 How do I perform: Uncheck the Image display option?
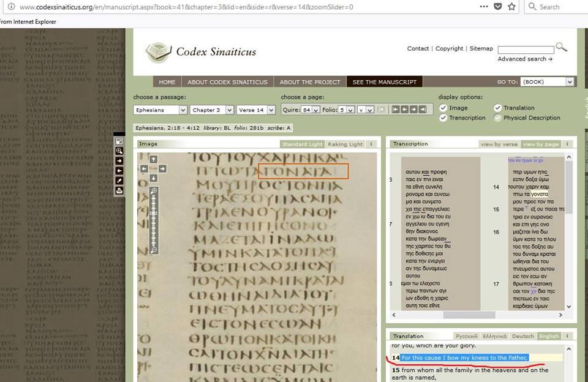[x=443, y=108]
